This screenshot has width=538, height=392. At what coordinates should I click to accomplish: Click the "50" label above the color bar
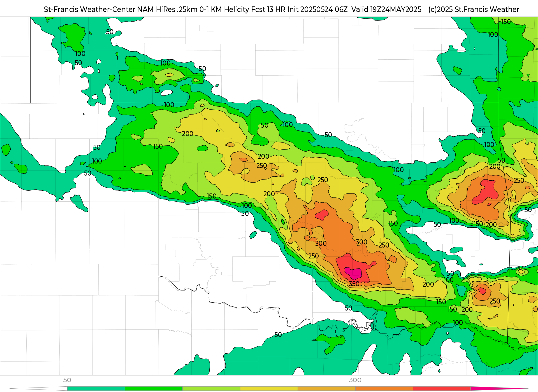pos(67,380)
